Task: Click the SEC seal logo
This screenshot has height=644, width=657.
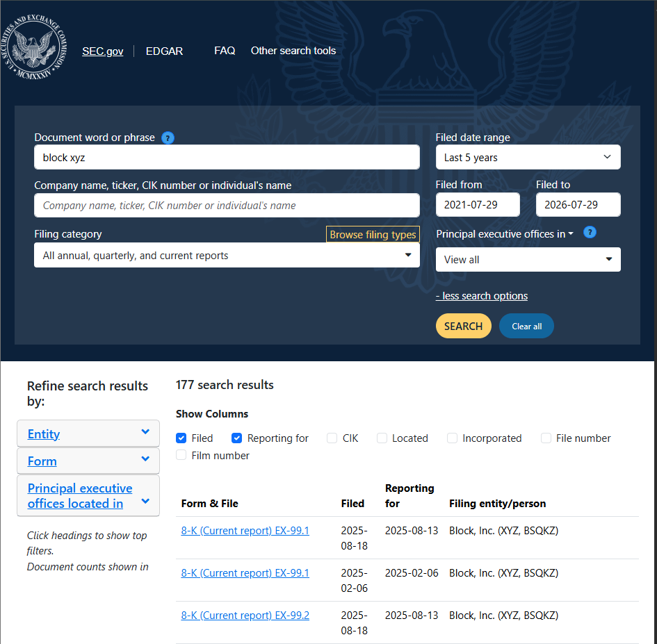Action: pos(33,47)
